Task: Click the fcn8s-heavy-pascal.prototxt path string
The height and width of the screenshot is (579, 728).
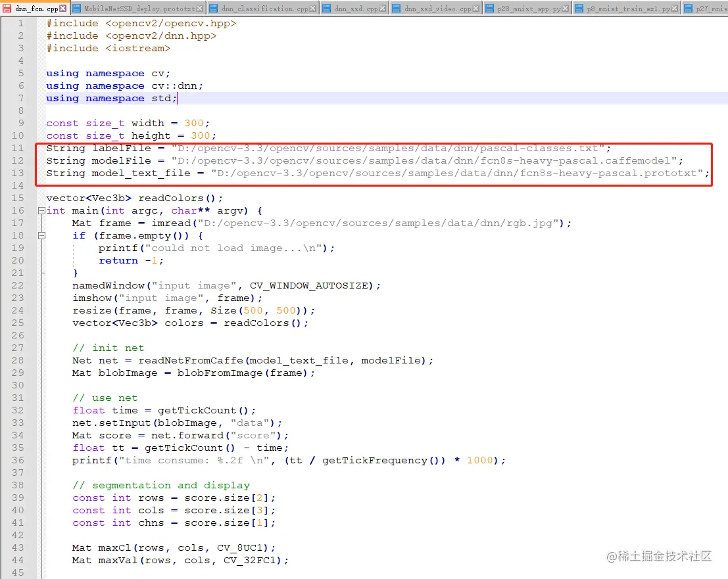Action: tap(457, 174)
